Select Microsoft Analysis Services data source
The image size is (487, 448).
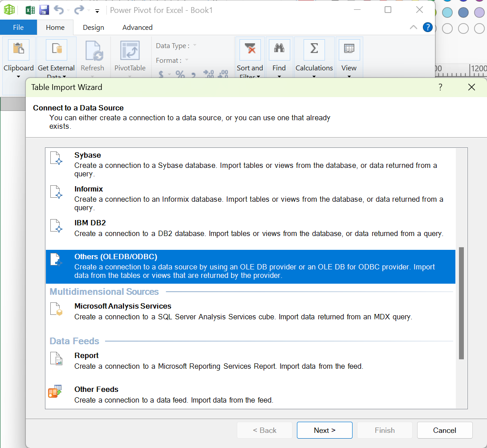122,306
